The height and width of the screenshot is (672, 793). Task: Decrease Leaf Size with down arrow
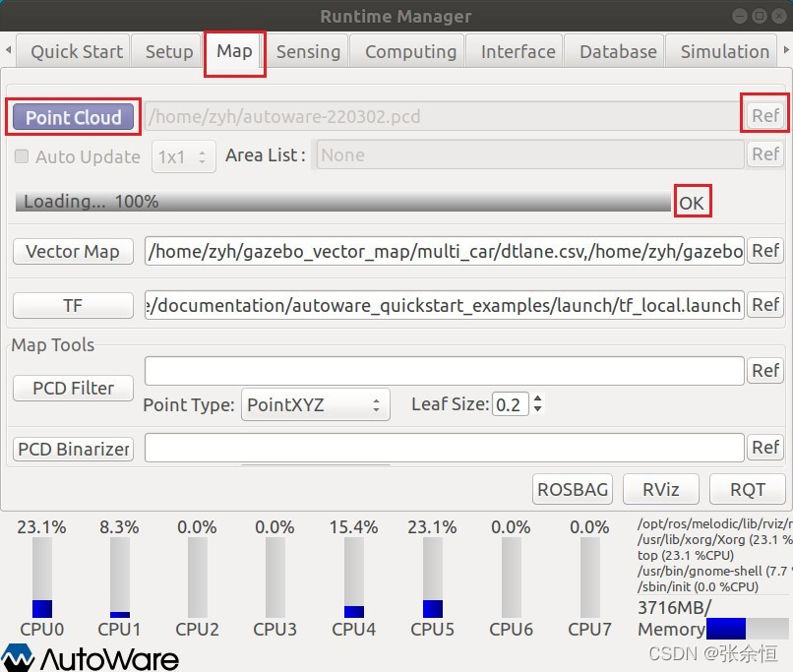537,408
